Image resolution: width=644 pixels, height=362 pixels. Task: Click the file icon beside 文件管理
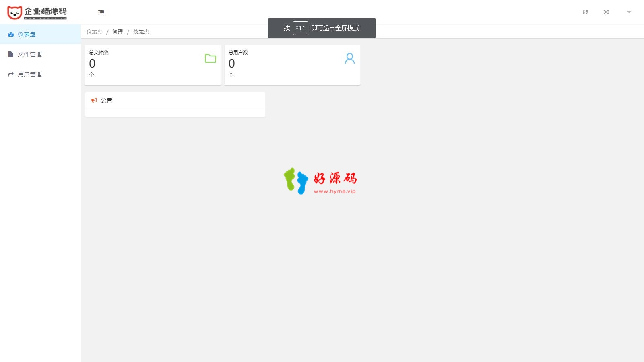click(x=10, y=54)
